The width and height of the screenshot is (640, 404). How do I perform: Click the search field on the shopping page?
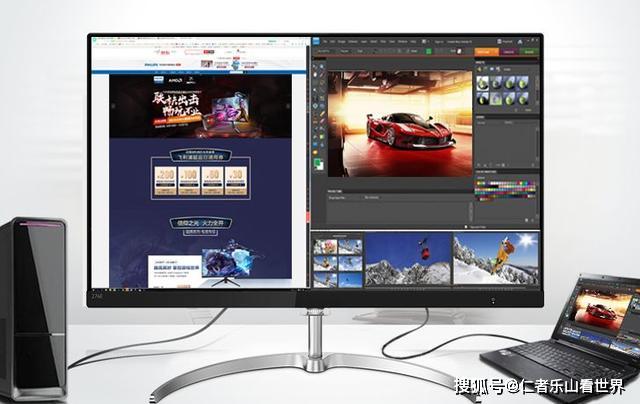[194, 52]
